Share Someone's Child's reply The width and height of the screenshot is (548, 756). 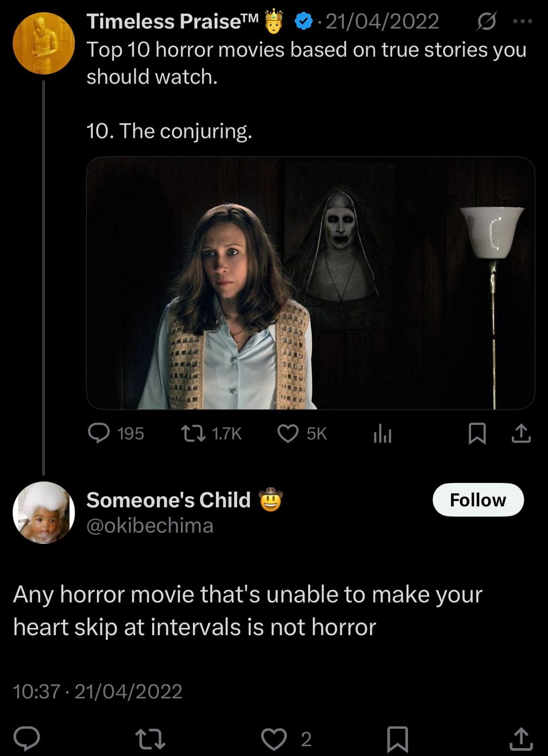[x=521, y=739]
